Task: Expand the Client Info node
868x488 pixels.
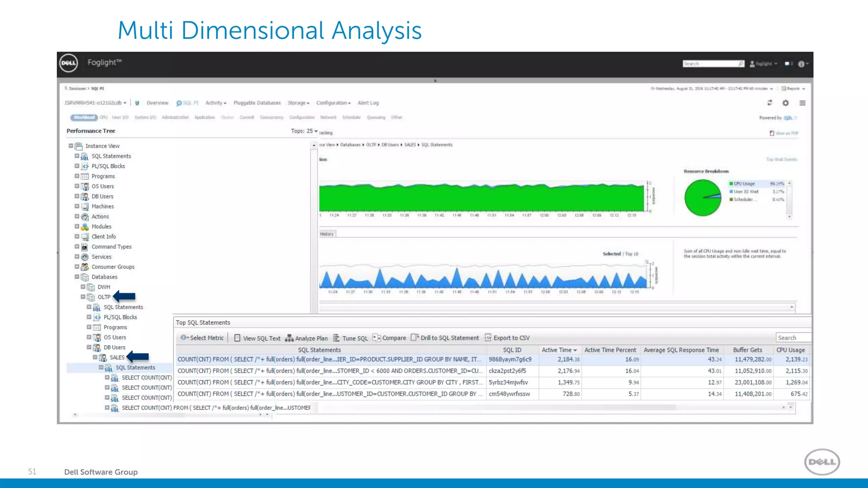Action: [x=77, y=236]
